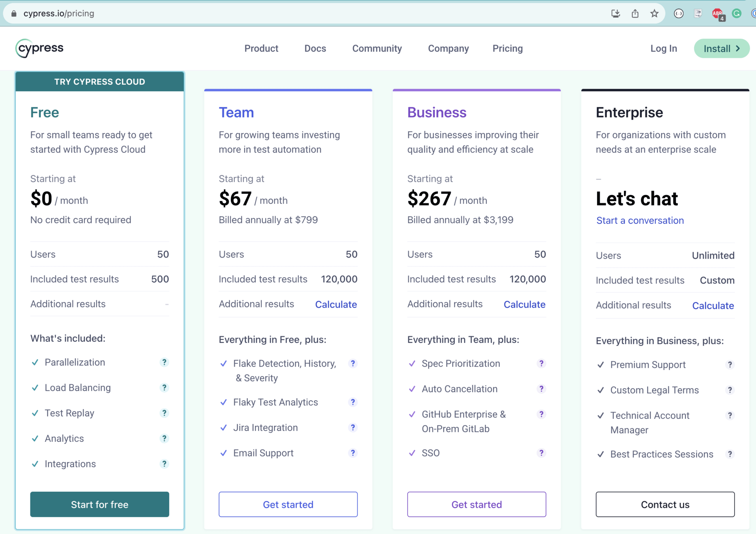The width and height of the screenshot is (756, 534).
Task: Click the Contact us button
Action: pos(665,504)
